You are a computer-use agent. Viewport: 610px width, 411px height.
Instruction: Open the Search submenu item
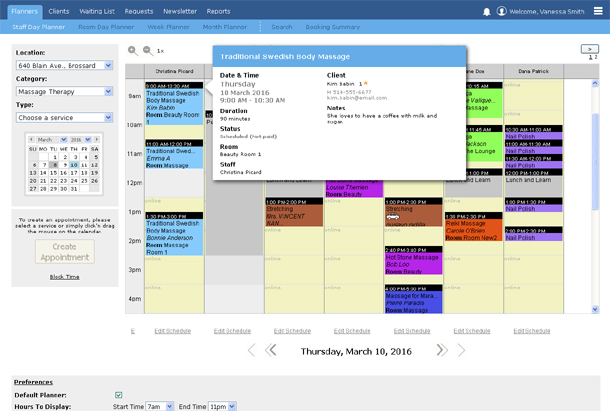click(282, 27)
